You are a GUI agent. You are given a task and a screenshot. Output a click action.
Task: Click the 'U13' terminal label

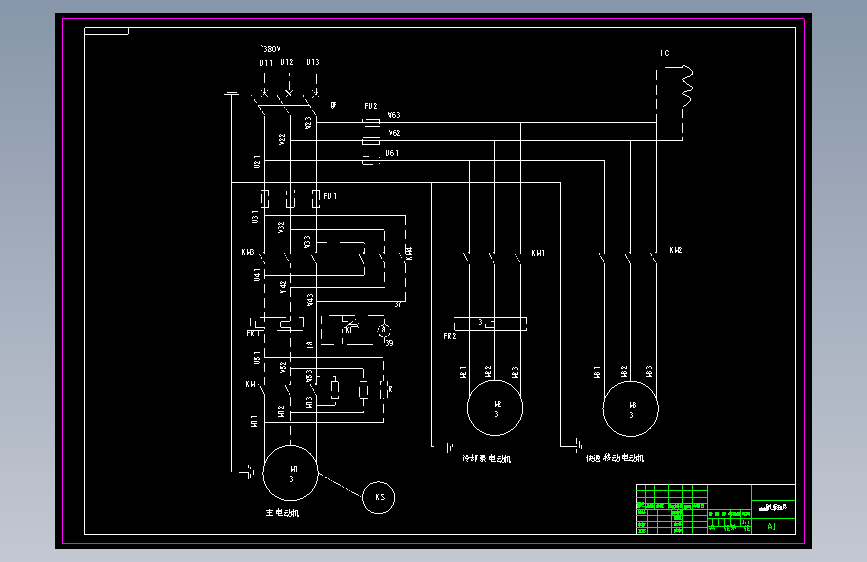click(x=313, y=63)
